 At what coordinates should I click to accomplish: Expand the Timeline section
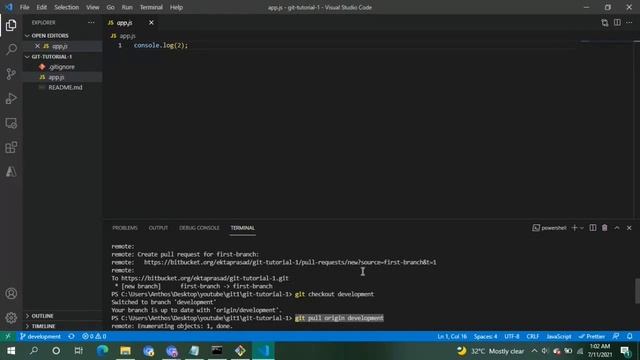coord(62,326)
